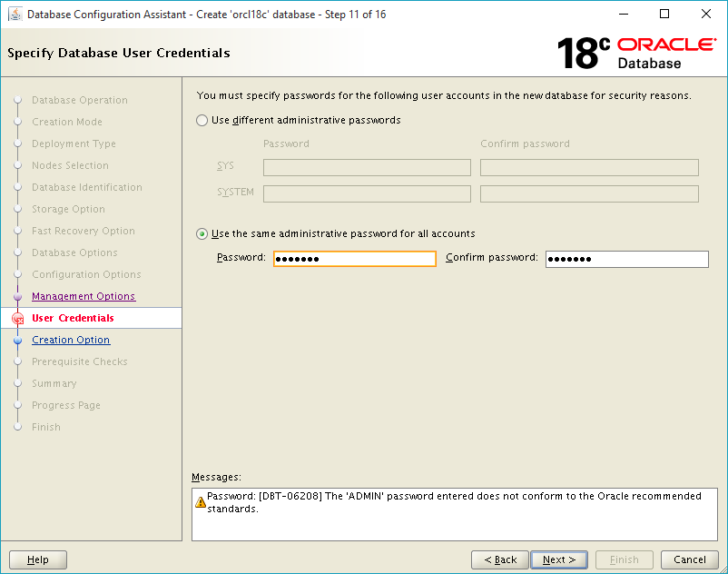Click 'Nodes Selection' step label

70,166
